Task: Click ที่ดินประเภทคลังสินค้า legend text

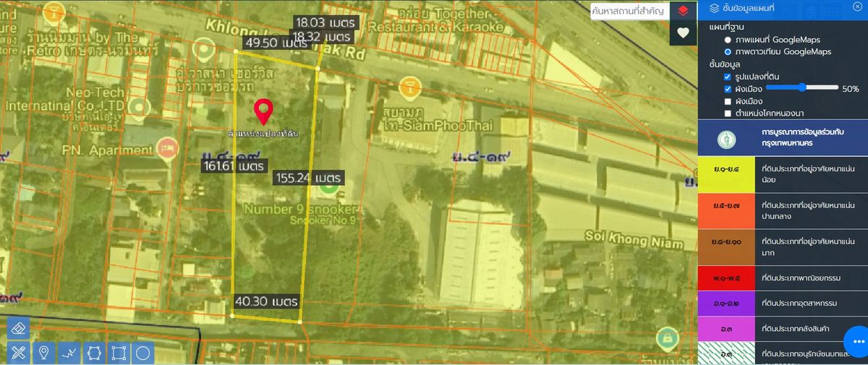Action: coord(796,328)
